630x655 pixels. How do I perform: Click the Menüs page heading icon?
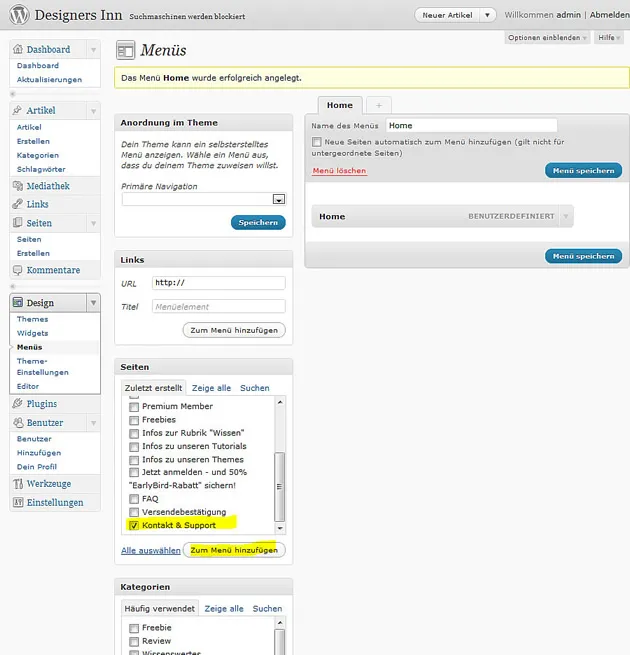125,51
